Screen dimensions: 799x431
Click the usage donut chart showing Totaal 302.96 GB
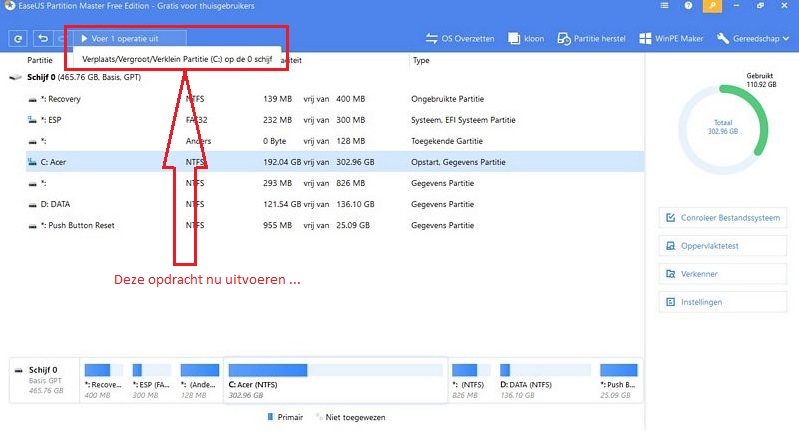[x=724, y=129]
